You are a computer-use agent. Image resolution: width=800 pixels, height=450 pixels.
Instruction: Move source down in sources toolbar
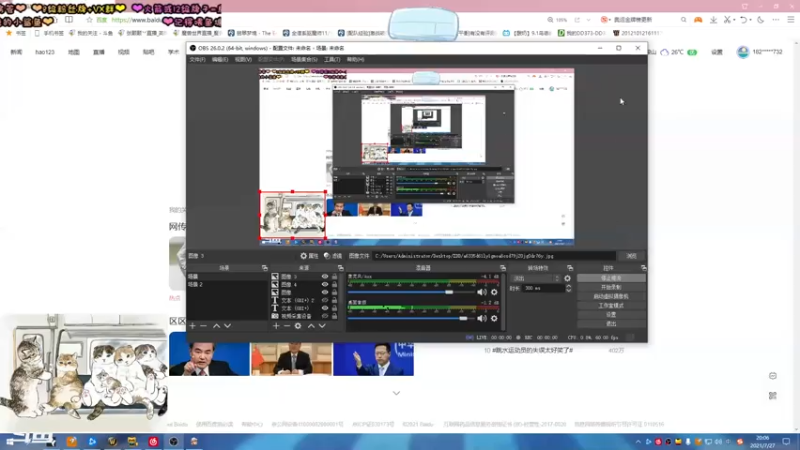tap(322, 326)
